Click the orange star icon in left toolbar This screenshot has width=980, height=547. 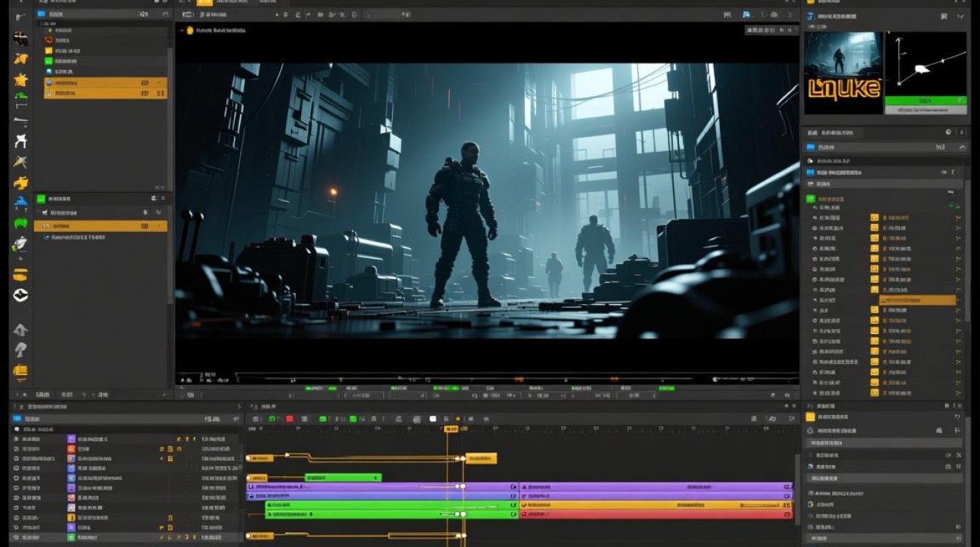[x=20, y=79]
